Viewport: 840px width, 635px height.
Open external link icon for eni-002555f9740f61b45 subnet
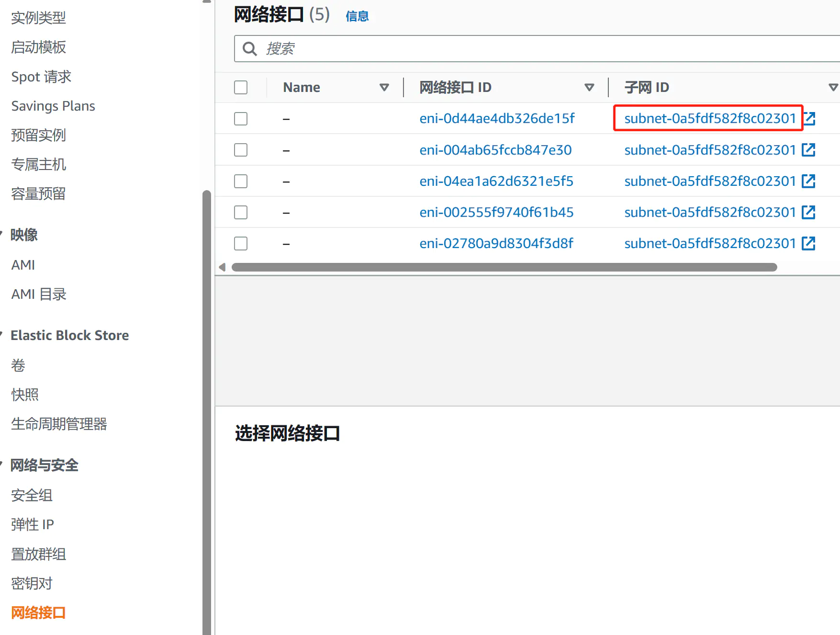[808, 212]
